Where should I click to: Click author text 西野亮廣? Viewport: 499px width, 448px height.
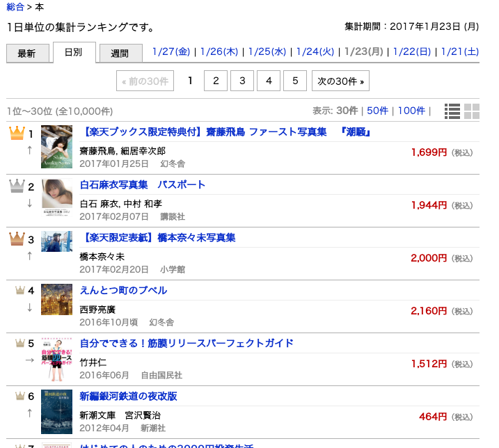[x=97, y=310]
